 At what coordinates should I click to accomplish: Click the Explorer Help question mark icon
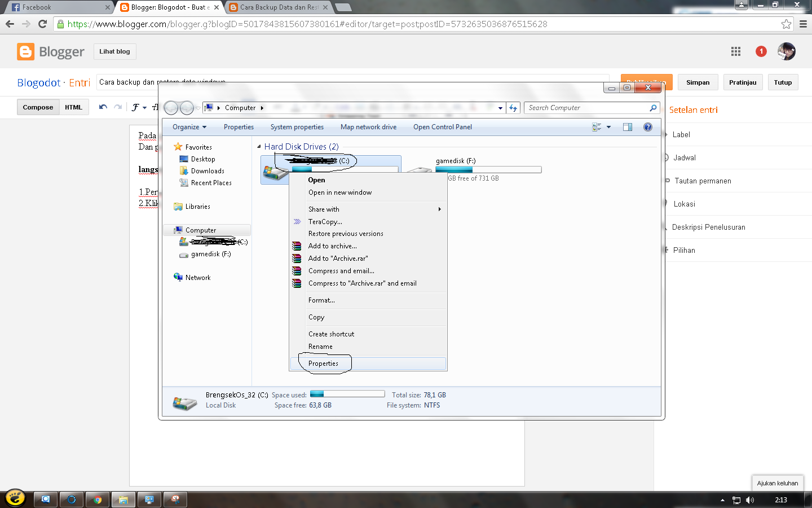[648, 127]
